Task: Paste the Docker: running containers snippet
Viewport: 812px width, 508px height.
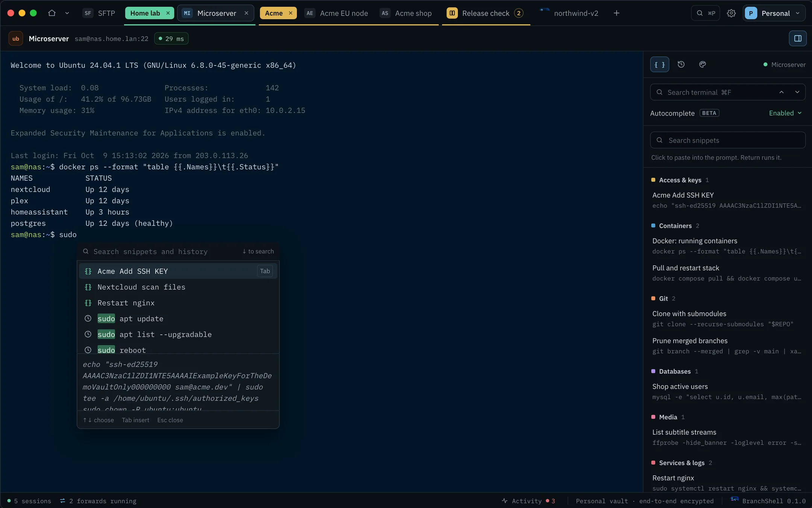Action: [x=728, y=246]
